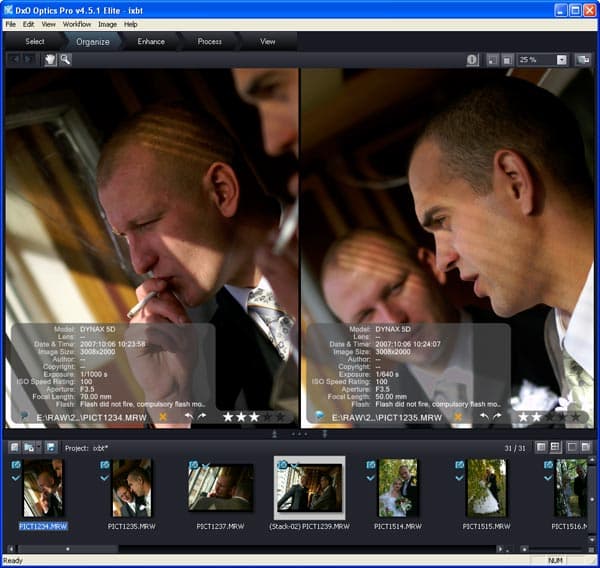Select the (Stack-02) PICT1239.MRW thumbnail
600x568 pixels.
pyautogui.click(x=309, y=488)
